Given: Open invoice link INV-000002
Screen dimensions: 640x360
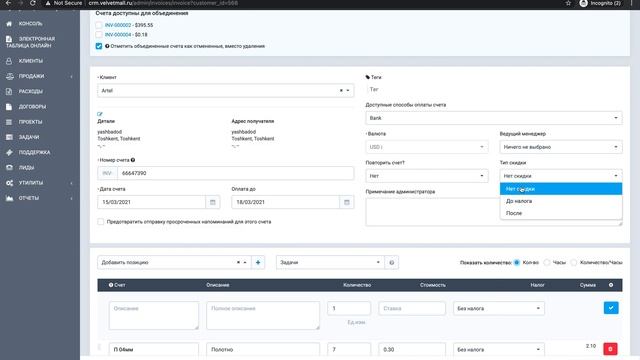Looking at the screenshot, I should click(x=118, y=25).
